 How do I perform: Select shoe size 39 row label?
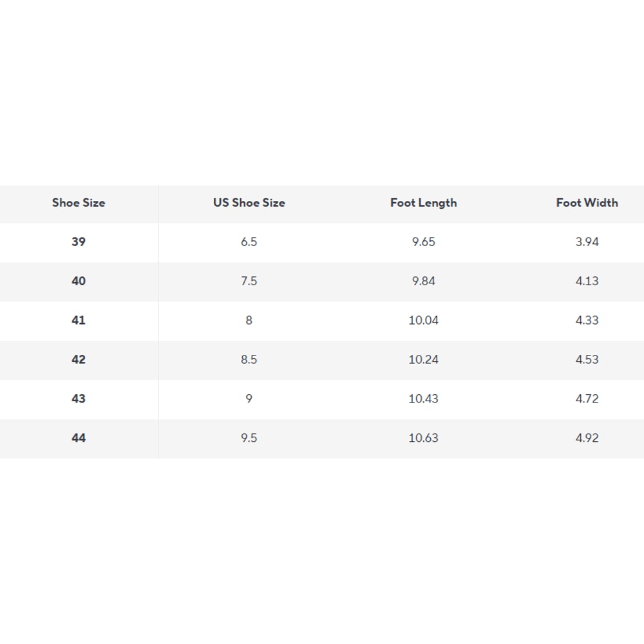(x=79, y=242)
